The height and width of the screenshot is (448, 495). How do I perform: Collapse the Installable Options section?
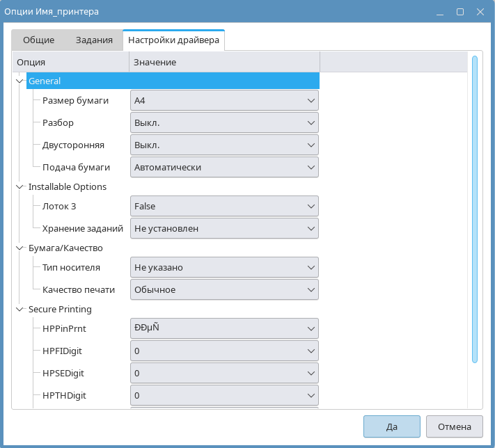pos(19,186)
